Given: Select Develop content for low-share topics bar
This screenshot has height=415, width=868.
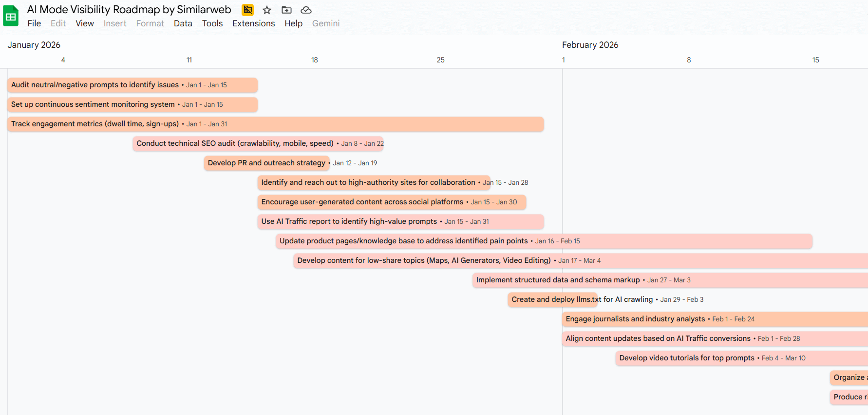Looking at the screenshot, I should (581, 260).
